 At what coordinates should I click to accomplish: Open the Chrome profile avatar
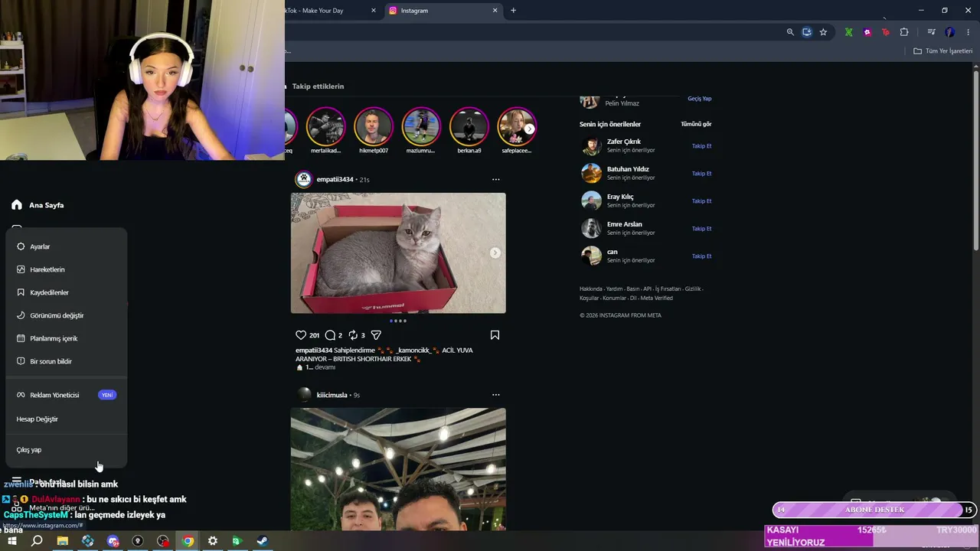tap(950, 32)
